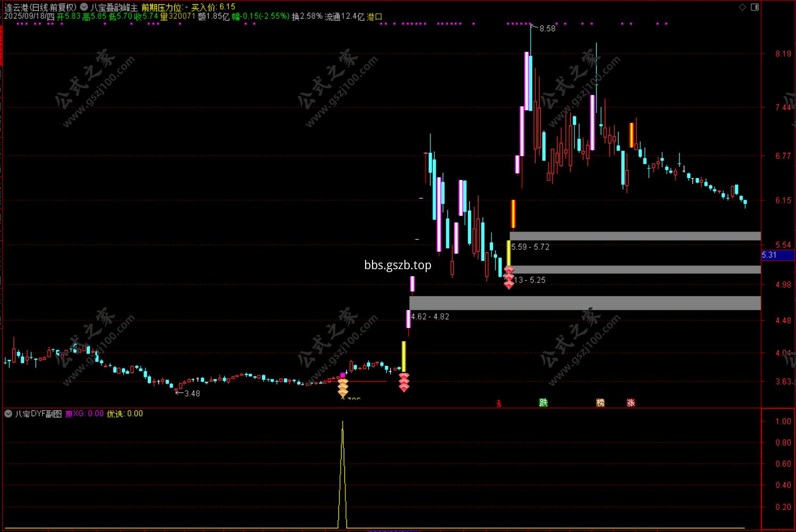796x532 pixels.
Task: Click the red 涨 marker icon
Action: (x=631, y=402)
